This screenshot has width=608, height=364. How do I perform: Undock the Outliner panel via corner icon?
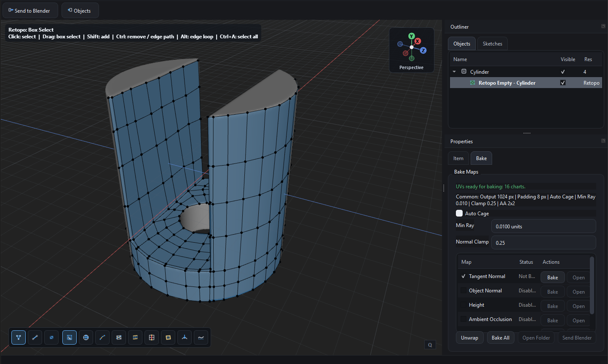tap(603, 26)
